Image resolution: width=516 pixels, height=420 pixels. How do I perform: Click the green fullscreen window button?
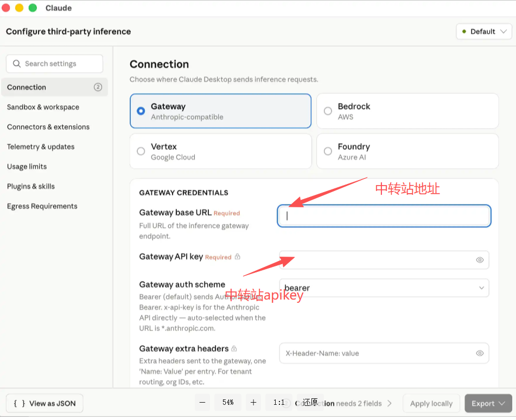point(33,8)
